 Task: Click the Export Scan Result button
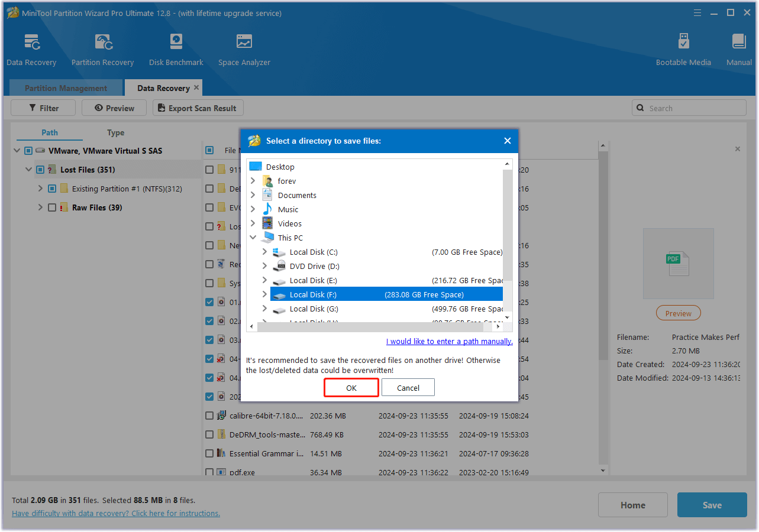point(198,108)
